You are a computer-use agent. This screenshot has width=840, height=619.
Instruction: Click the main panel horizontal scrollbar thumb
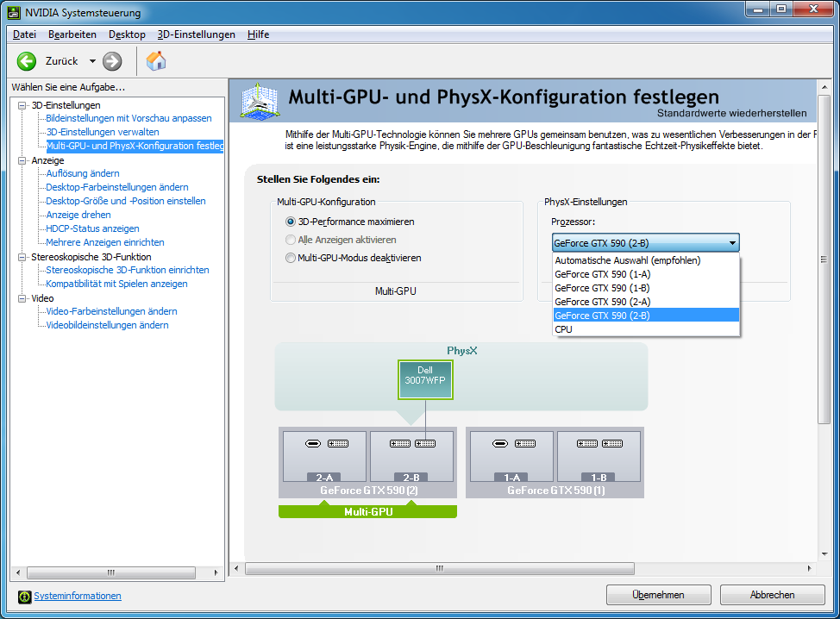tap(440, 568)
